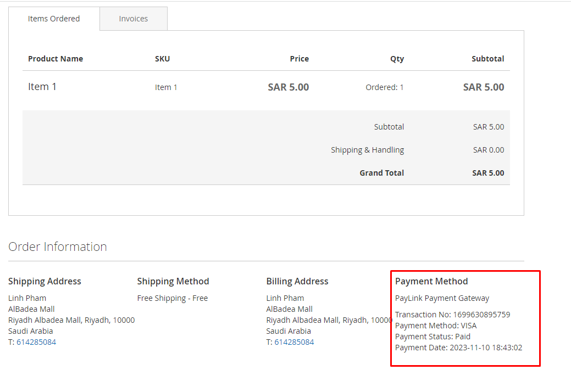Click the PayLink Payment Gateway text

click(442, 298)
